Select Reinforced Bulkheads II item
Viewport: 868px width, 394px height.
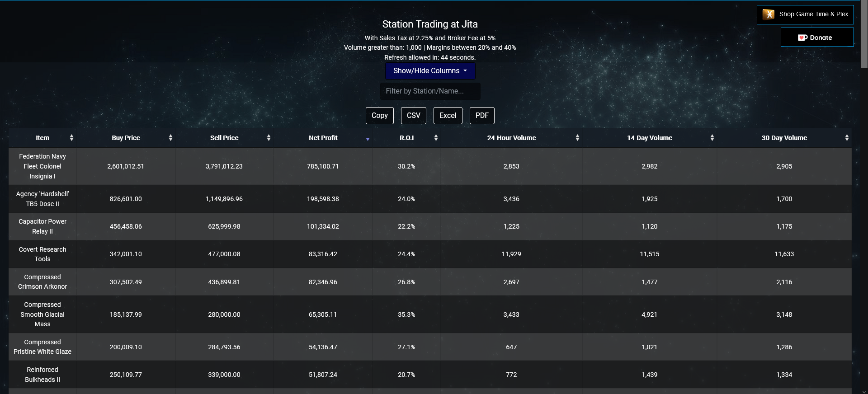[42, 375]
